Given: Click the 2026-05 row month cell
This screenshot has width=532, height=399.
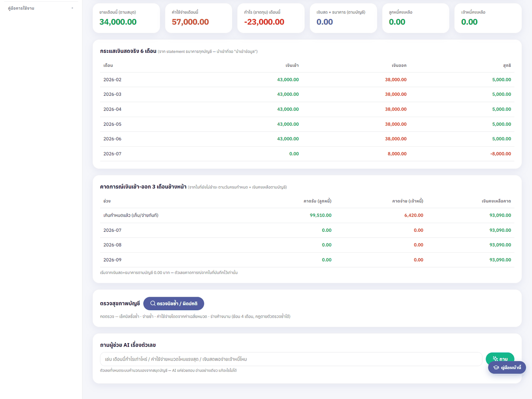Looking at the screenshot, I should pyautogui.click(x=112, y=124).
